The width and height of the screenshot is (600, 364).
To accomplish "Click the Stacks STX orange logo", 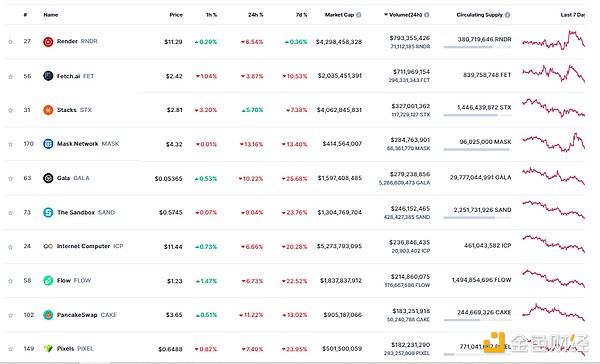I will click(x=48, y=110).
